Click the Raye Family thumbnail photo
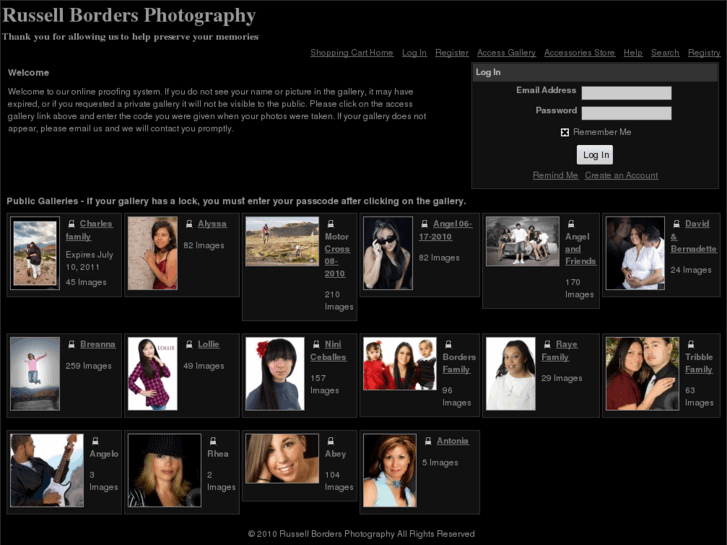The image size is (727, 545). [510, 374]
